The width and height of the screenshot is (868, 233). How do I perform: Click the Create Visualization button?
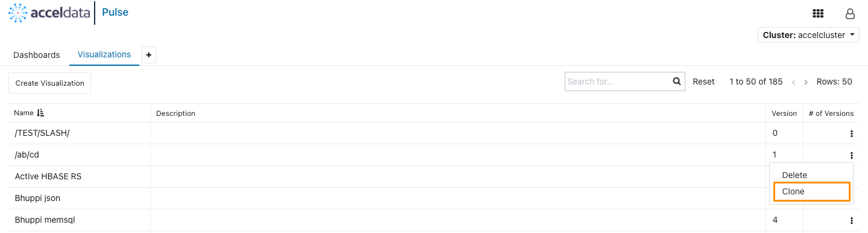49,83
